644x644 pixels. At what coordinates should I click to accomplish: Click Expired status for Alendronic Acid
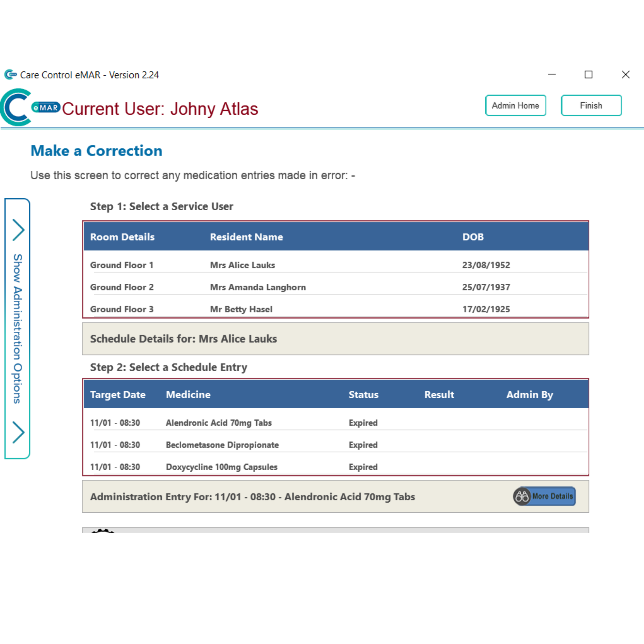(363, 423)
